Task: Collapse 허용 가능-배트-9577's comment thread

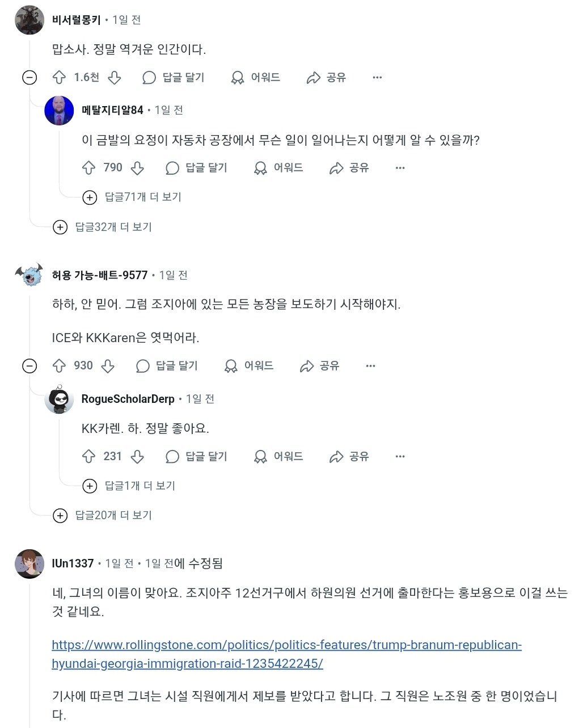Action: 29,366
